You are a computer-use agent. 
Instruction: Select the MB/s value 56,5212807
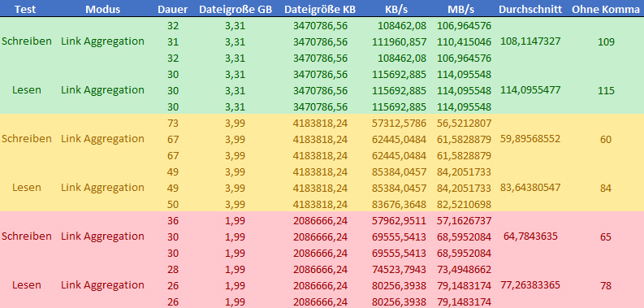tap(464, 124)
